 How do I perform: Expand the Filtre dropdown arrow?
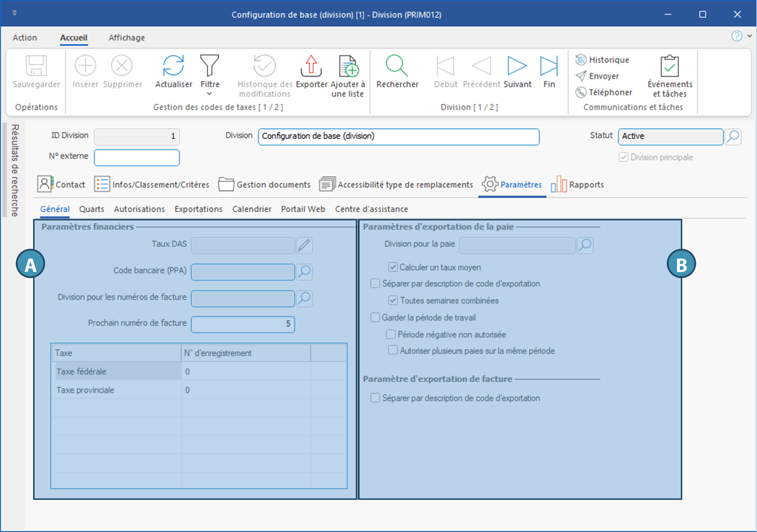pos(210,94)
